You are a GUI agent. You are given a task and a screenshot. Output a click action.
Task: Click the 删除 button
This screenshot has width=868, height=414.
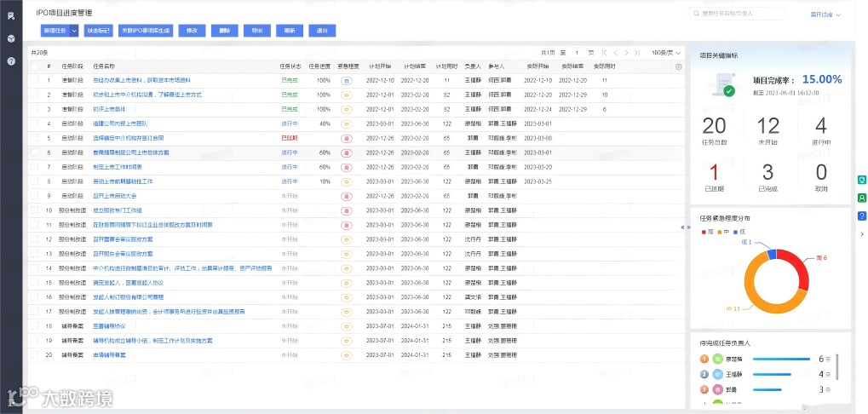pos(225,31)
